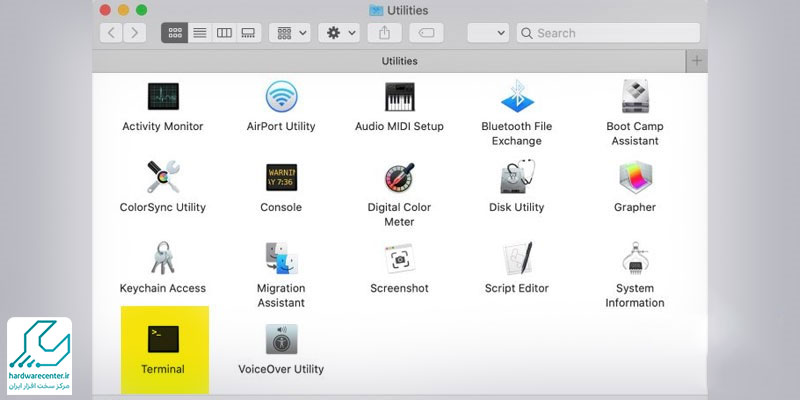
Task: Select the Utilities tab
Action: 389,61
